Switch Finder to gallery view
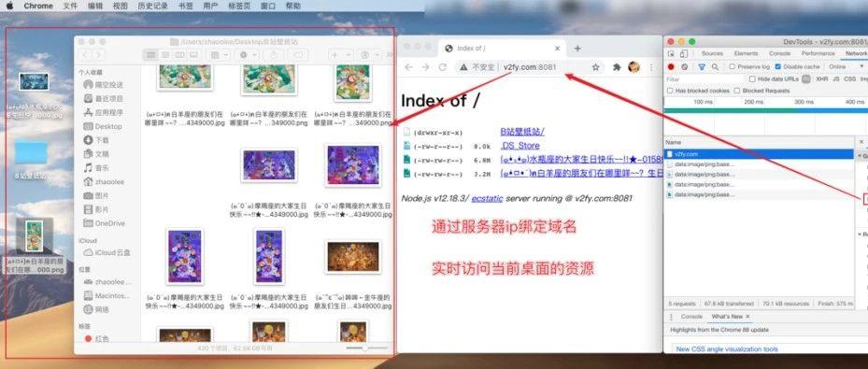The height and width of the screenshot is (369, 868). [193, 55]
